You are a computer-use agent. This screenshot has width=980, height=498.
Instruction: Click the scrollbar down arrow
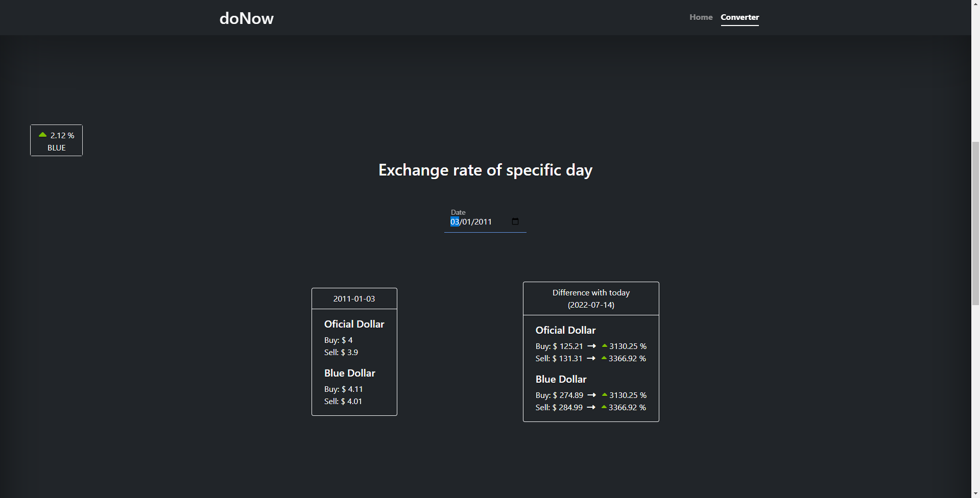point(975,493)
